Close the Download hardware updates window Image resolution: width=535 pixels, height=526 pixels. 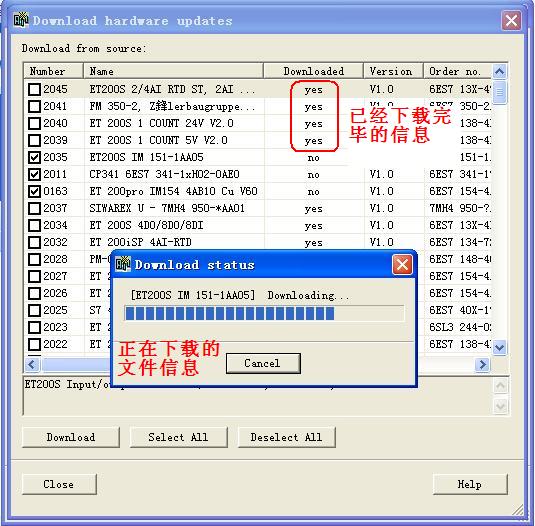click(x=511, y=20)
